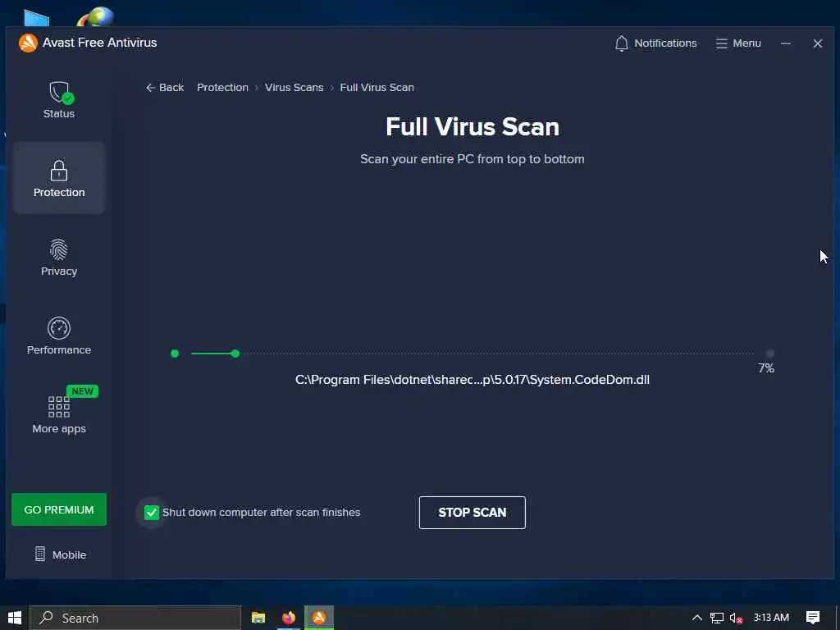Open the Performance gauge section

pyautogui.click(x=59, y=336)
